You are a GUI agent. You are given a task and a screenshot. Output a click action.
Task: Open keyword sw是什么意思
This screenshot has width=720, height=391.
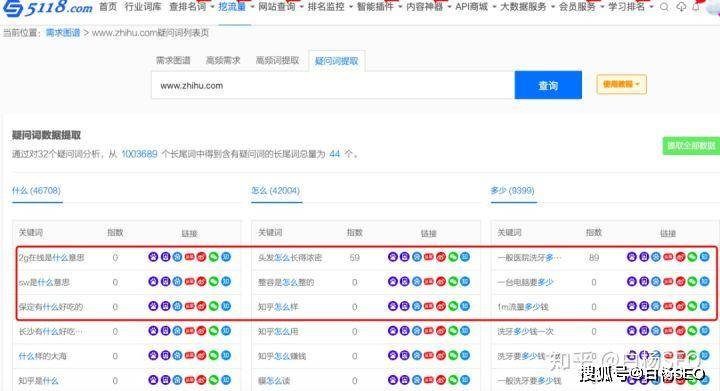click(x=44, y=282)
